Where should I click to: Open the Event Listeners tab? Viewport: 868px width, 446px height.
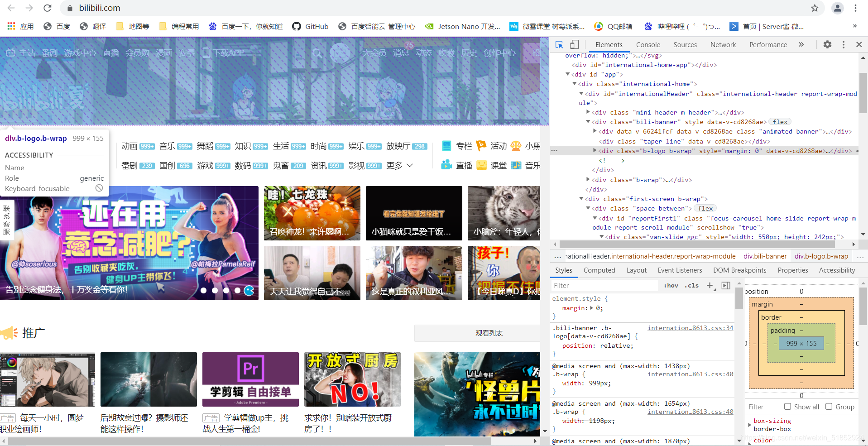[680, 270]
